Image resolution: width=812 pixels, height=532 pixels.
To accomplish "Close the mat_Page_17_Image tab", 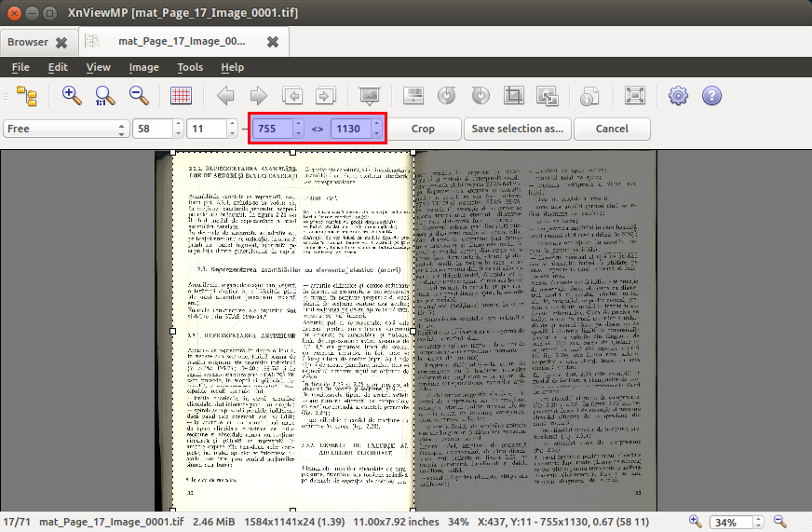I will (273, 42).
